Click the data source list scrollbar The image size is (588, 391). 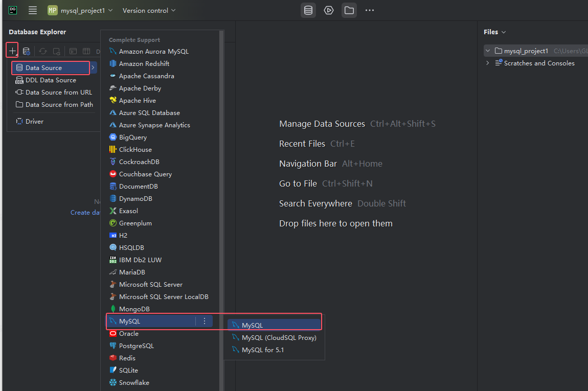[221, 210]
